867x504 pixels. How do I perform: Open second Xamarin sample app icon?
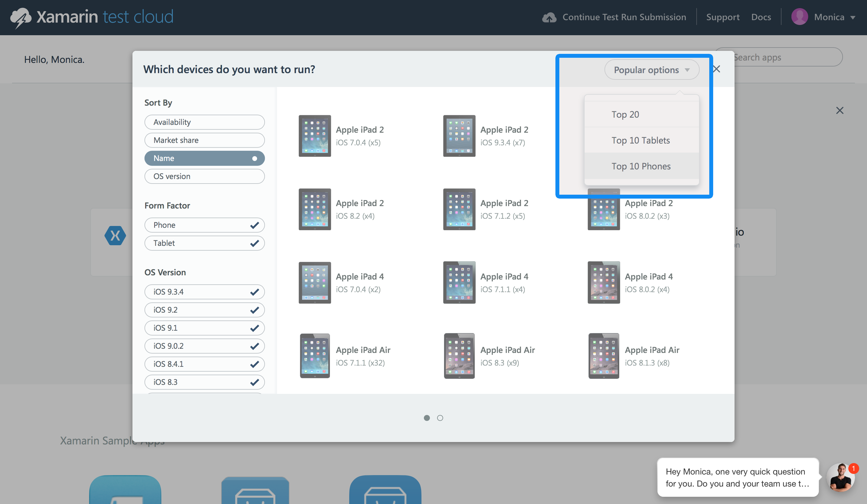tap(255, 490)
